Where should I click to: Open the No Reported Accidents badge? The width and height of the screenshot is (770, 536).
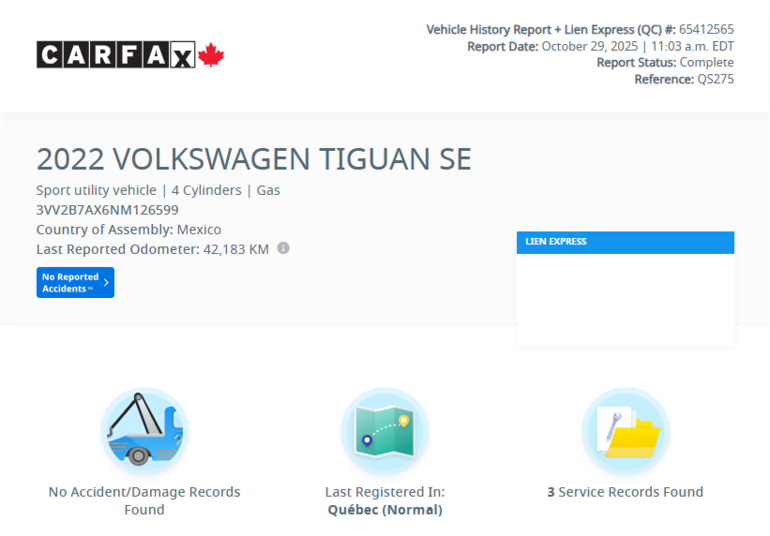(x=71, y=283)
